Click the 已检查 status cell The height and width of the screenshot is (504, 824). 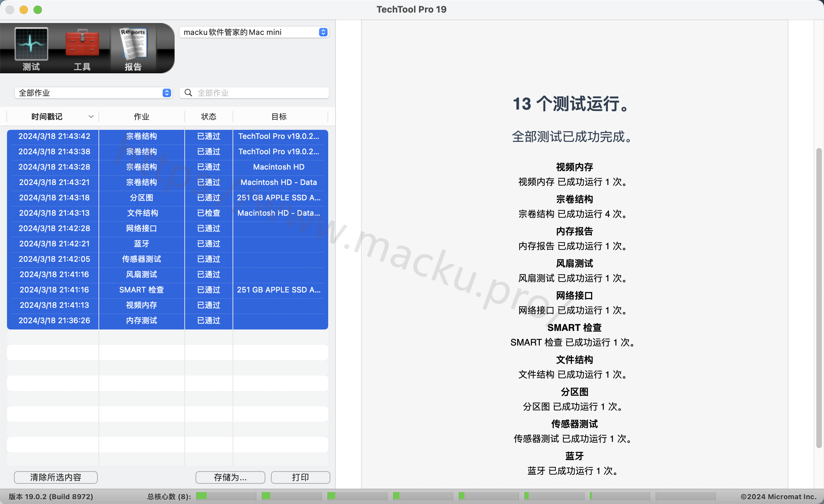(209, 213)
